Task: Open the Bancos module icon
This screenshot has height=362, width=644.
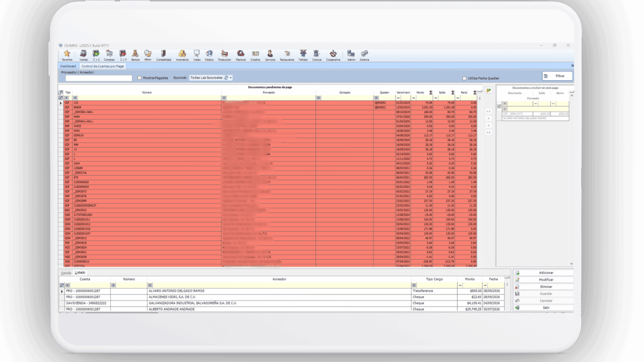Action: 135,55
